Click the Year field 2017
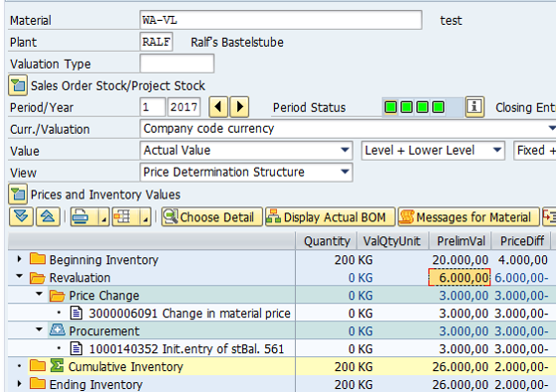 coord(184,107)
